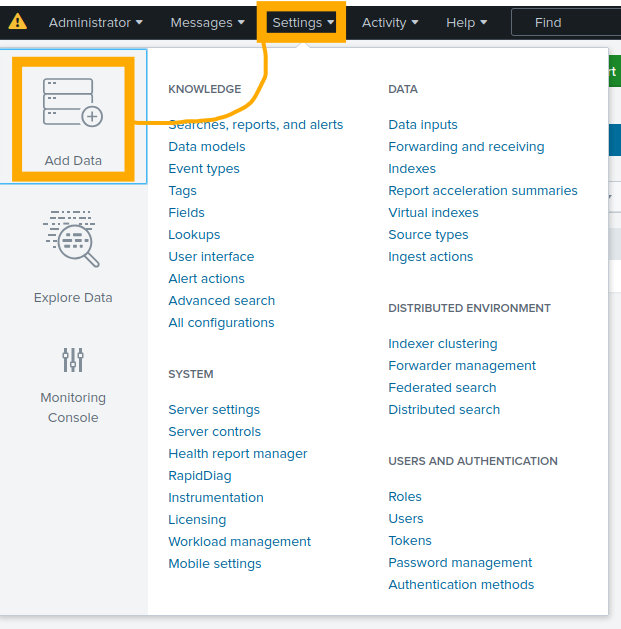The image size is (621, 629).
Task: Open Mobile settings
Action: pyautogui.click(x=215, y=564)
